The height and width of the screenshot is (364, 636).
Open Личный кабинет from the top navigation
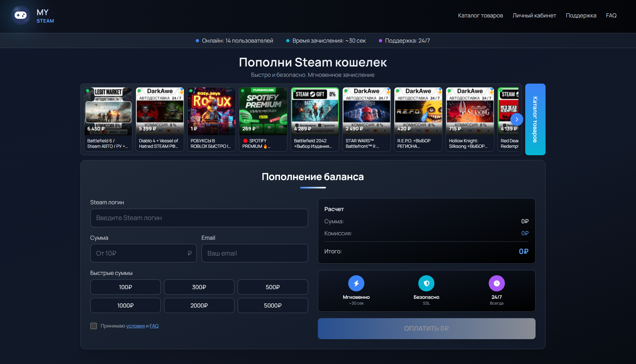point(534,15)
